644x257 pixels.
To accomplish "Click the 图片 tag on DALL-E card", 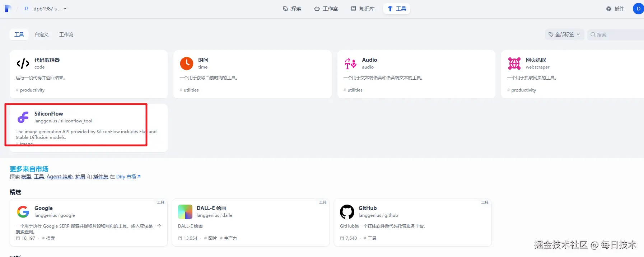I will [x=210, y=238].
